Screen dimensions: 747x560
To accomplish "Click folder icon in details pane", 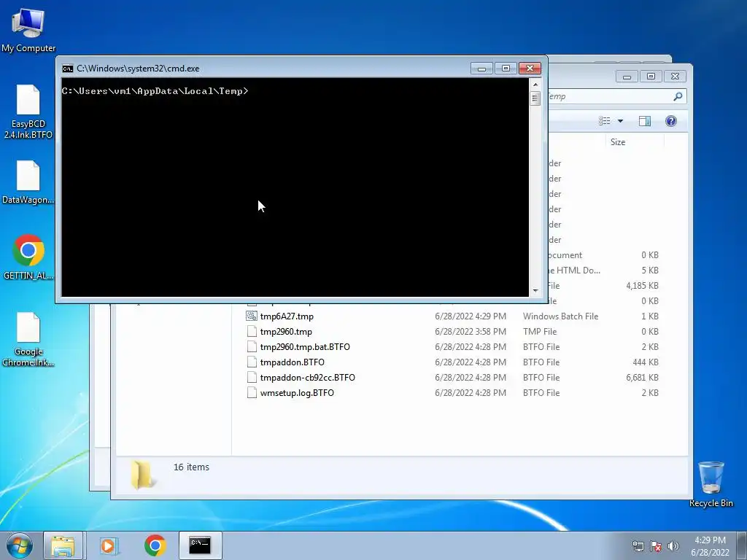I will 142,475.
